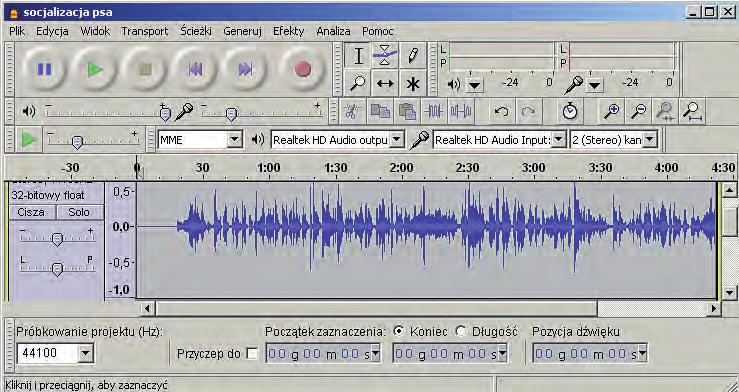Click the Silence audio icon

[461, 112]
